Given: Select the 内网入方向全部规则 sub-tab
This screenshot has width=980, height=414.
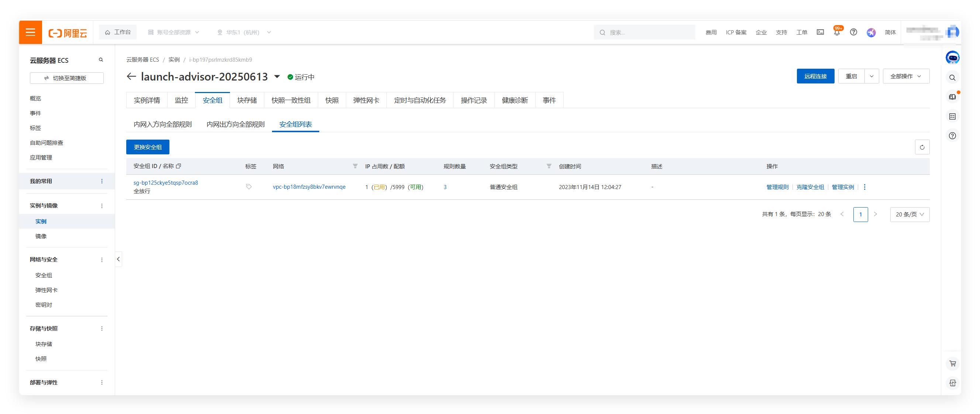Looking at the screenshot, I should tap(162, 124).
